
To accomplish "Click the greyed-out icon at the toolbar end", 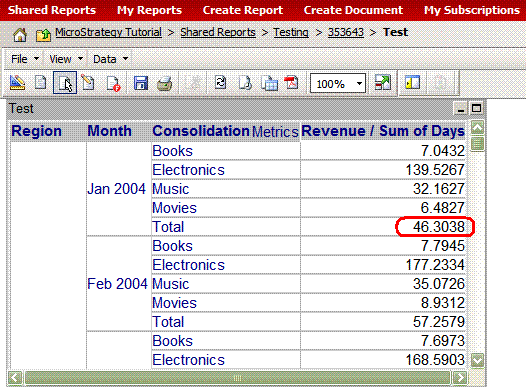I will pos(441,83).
